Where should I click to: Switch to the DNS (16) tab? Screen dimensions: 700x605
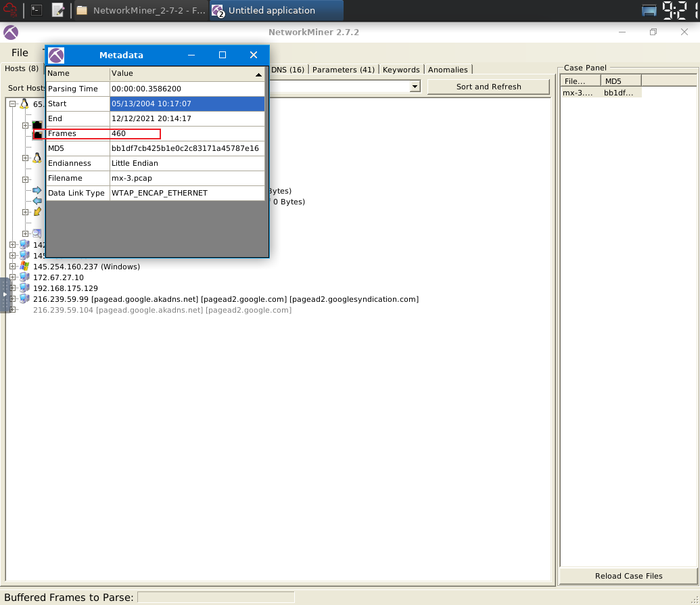(x=288, y=70)
